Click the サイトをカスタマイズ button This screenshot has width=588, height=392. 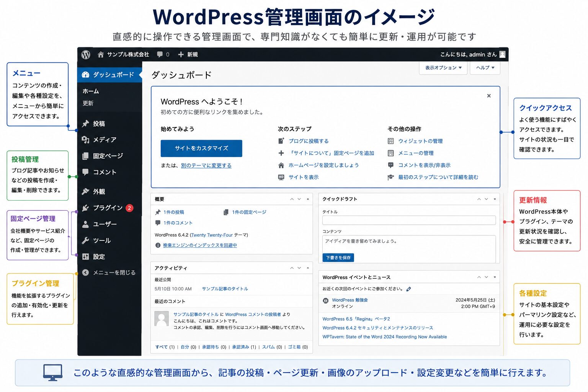pos(201,148)
